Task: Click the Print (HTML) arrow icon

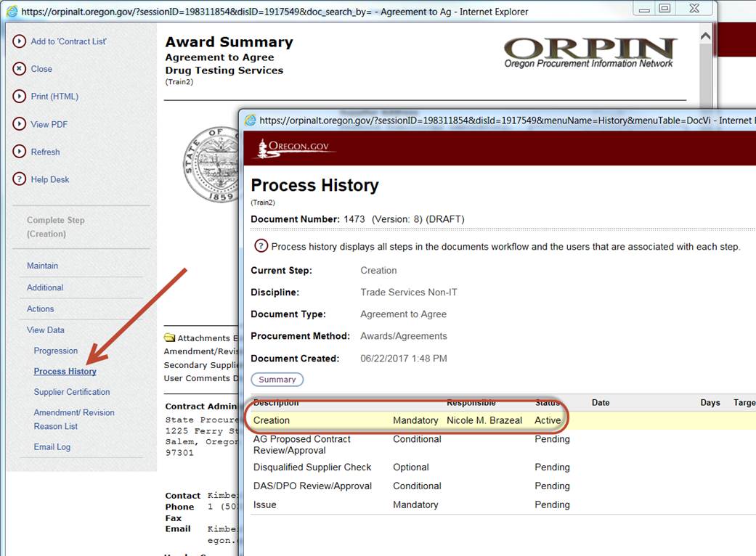Action: click(20, 97)
